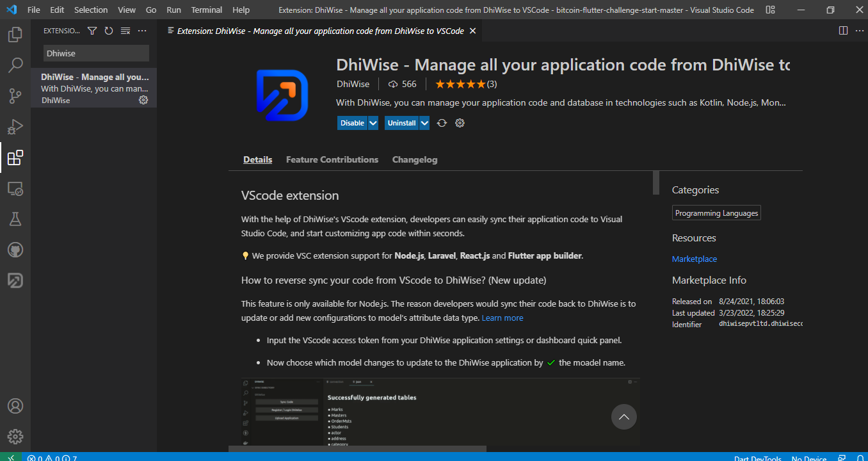The width and height of the screenshot is (868, 461).
Task: Click the Customize Layout icon in title bar
Action: click(x=770, y=10)
